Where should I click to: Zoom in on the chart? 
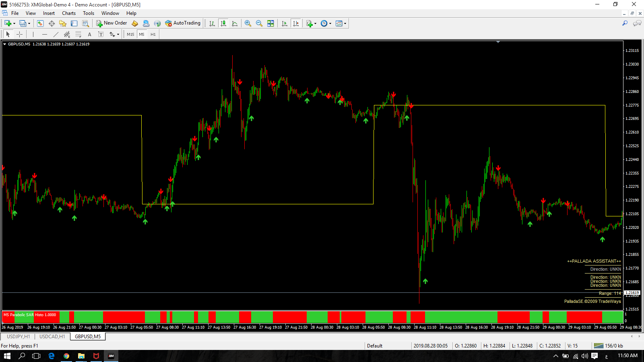coord(248,23)
